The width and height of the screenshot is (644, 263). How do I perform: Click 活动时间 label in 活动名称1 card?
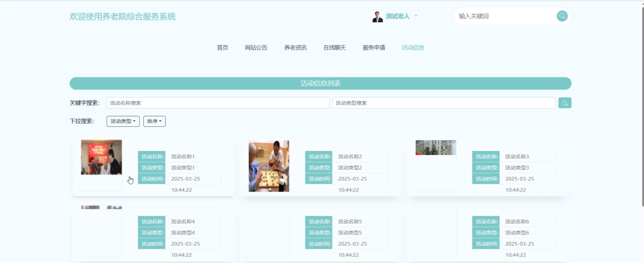tap(152, 179)
